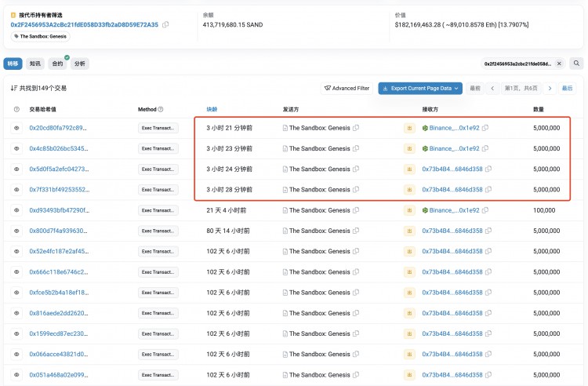Open transaction hash 0xd93493bfb47290f
Image resolution: width=588 pixels, height=386 pixels.
[x=60, y=210]
